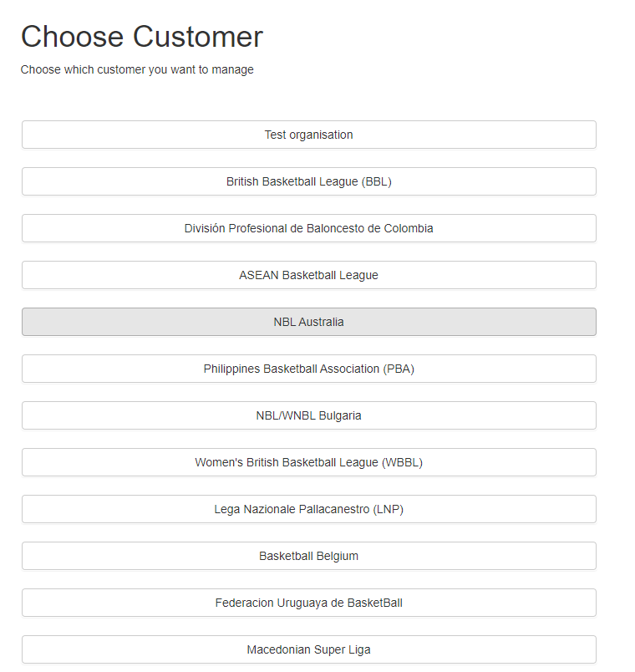Select the highlighted NBL Australia button
Viewport: 635px width, 672px height.
[x=308, y=322]
